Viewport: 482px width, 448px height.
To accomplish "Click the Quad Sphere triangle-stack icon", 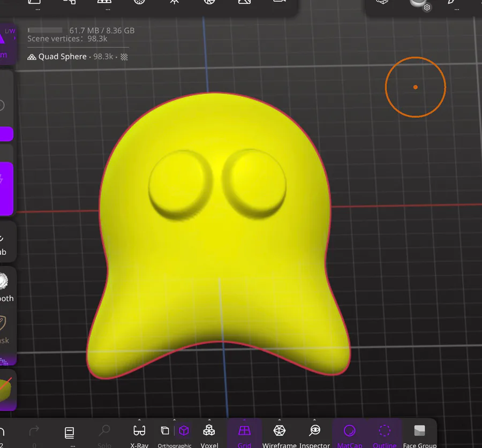I will tap(32, 57).
